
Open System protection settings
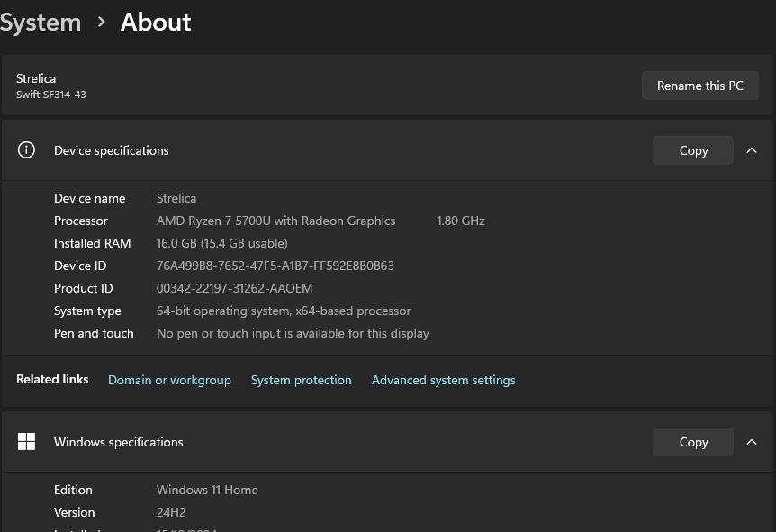coord(302,380)
